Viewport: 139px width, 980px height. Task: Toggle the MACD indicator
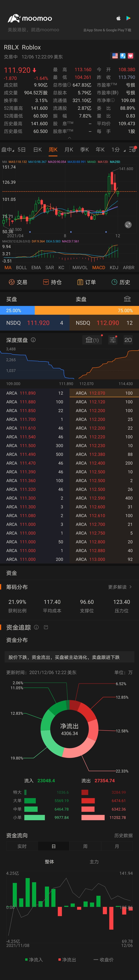[99, 267]
